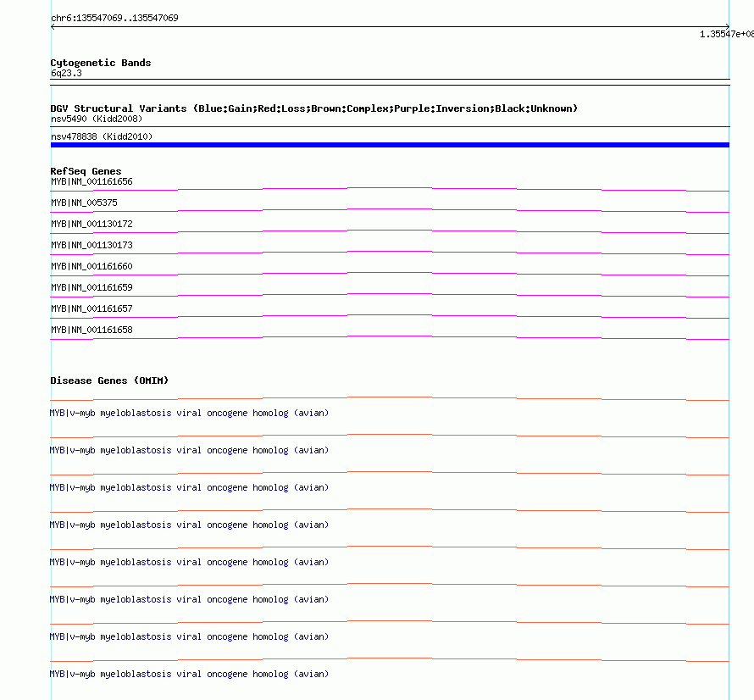754x700 pixels.
Task: Open transcript MYB|NM_001161658
Action: tap(91, 330)
